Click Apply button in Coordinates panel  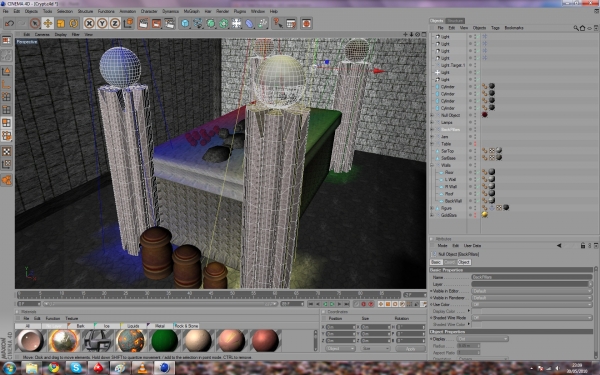click(411, 349)
